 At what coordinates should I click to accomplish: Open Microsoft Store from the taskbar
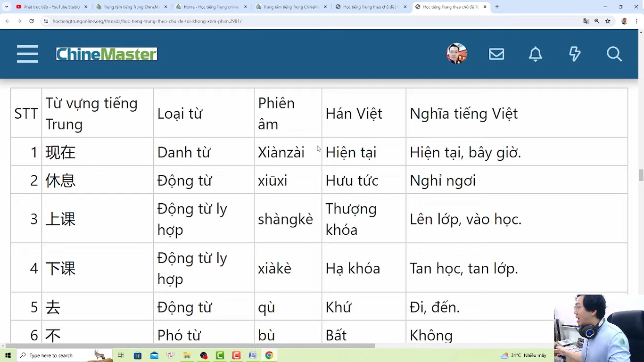tap(138, 355)
